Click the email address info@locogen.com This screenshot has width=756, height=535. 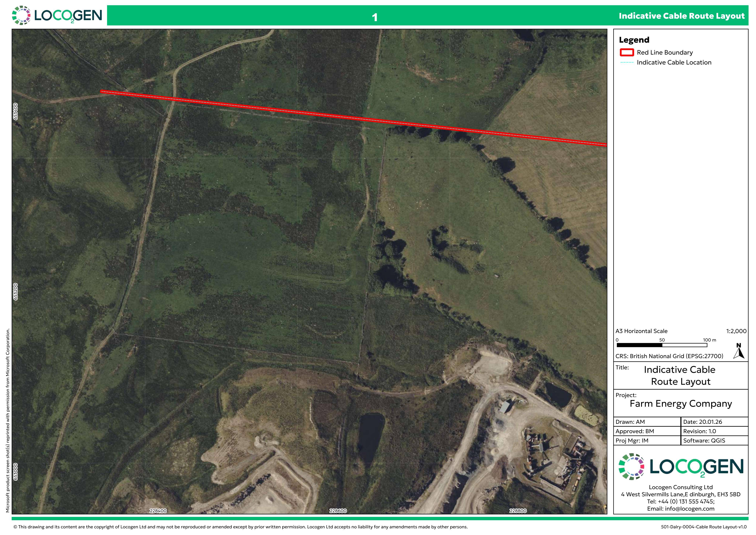[x=690, y=509]
